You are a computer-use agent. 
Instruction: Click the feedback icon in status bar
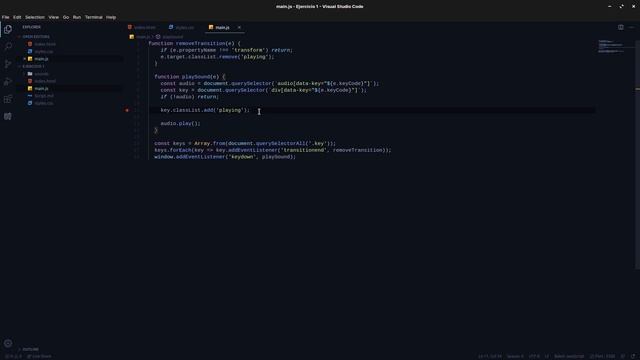pos(623,356)
